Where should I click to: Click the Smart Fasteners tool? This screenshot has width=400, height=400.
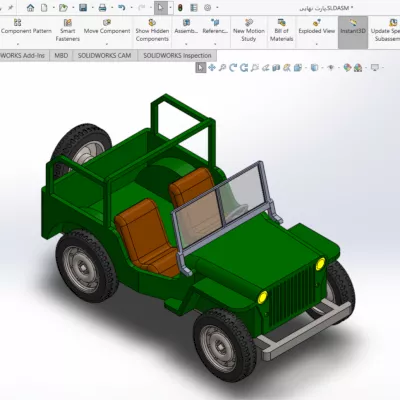[x=68, y=30]
